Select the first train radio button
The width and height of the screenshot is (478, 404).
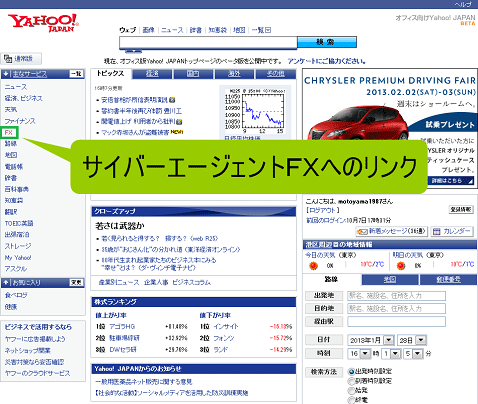(351, 390)
